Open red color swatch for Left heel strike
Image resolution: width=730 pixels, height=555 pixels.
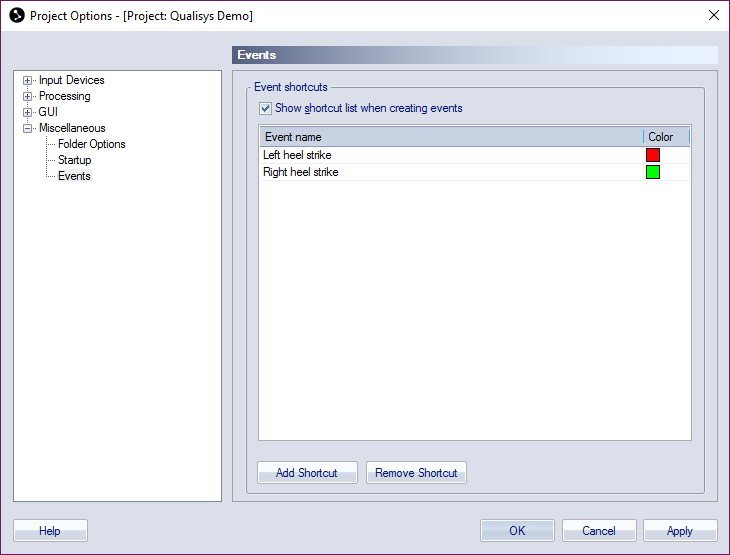click(653, 155)
